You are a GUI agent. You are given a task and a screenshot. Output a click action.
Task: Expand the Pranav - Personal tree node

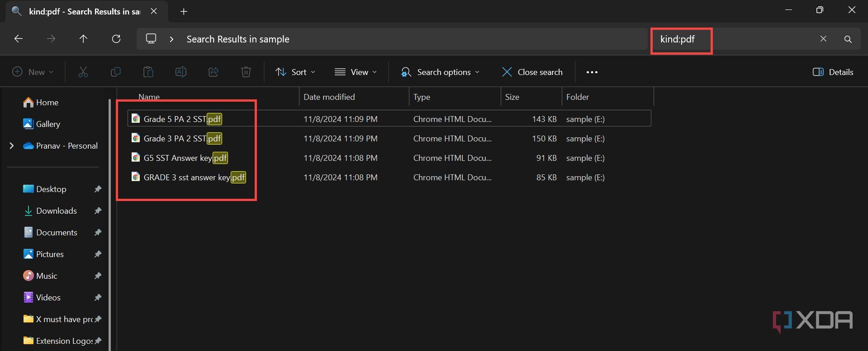click(12, 146)
